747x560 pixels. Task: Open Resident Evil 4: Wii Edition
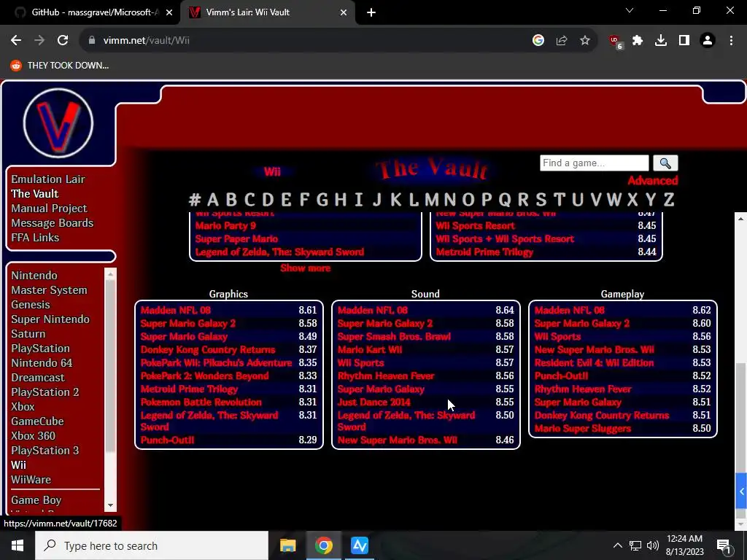594,363
